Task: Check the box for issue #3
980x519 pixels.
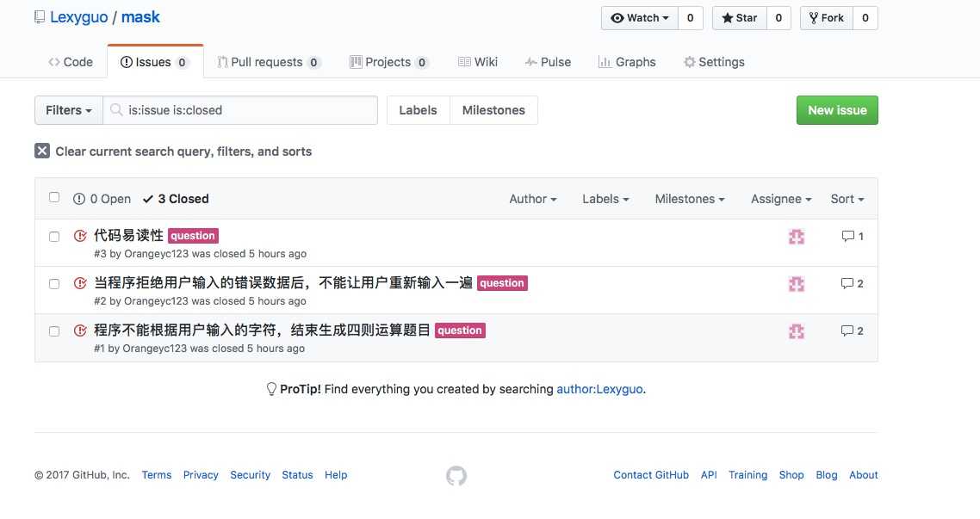Action: coord(54,236)
